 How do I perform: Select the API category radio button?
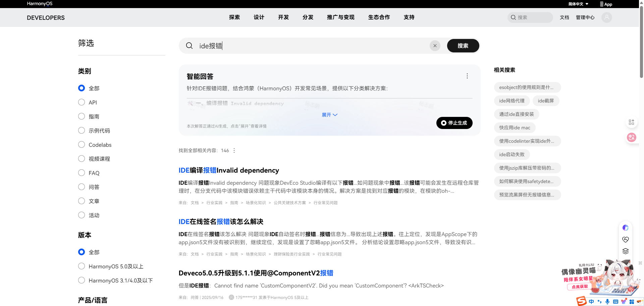tap(82, 102)
